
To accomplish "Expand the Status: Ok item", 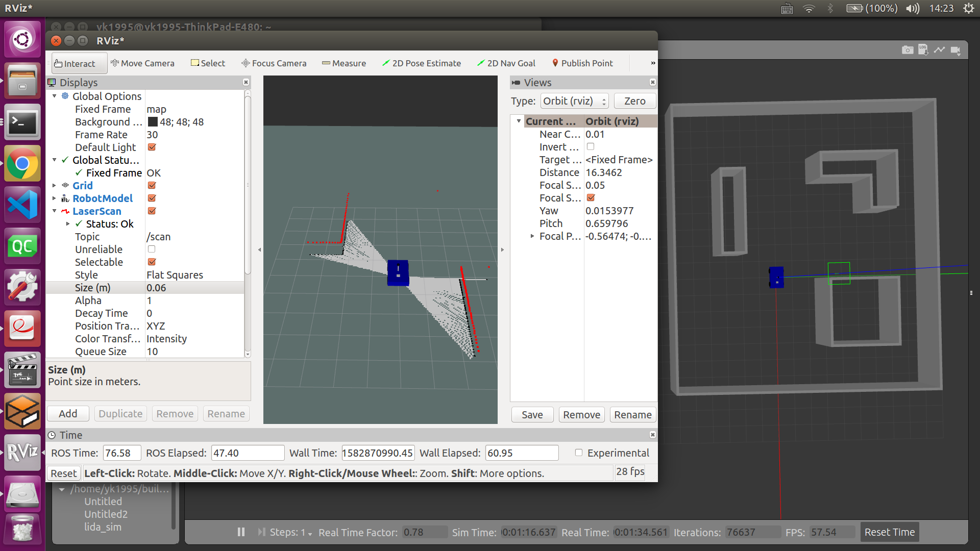I will pos(68,224).
